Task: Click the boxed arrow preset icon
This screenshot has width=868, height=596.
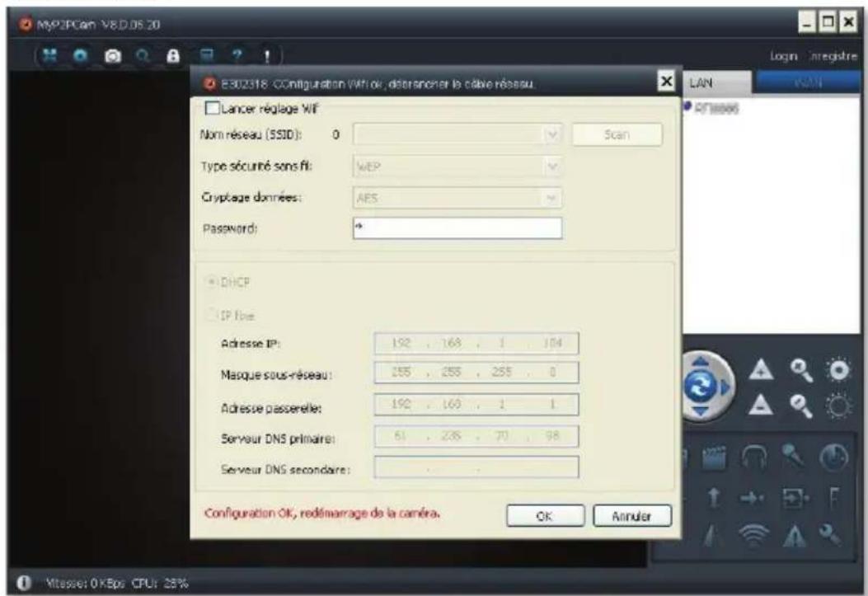Action: pyautogui.click(x=795, y=498)
